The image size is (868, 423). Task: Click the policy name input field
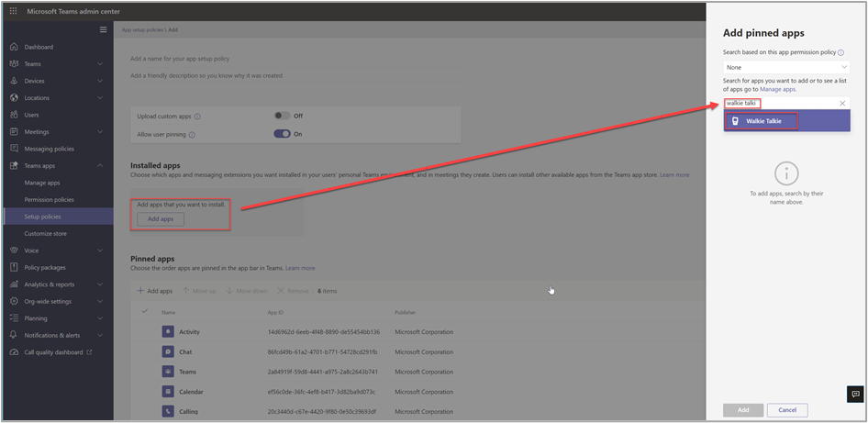(x=295, y=59)
